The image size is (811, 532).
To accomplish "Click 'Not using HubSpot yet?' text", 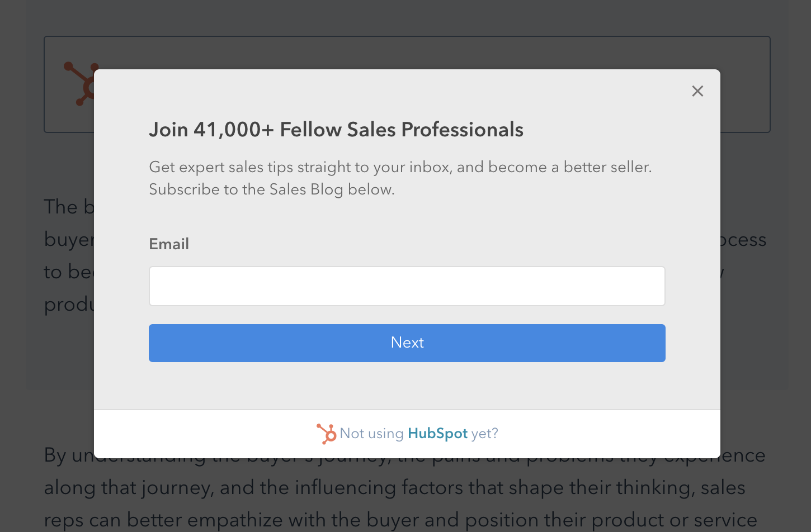I will [x=419, y=433].
